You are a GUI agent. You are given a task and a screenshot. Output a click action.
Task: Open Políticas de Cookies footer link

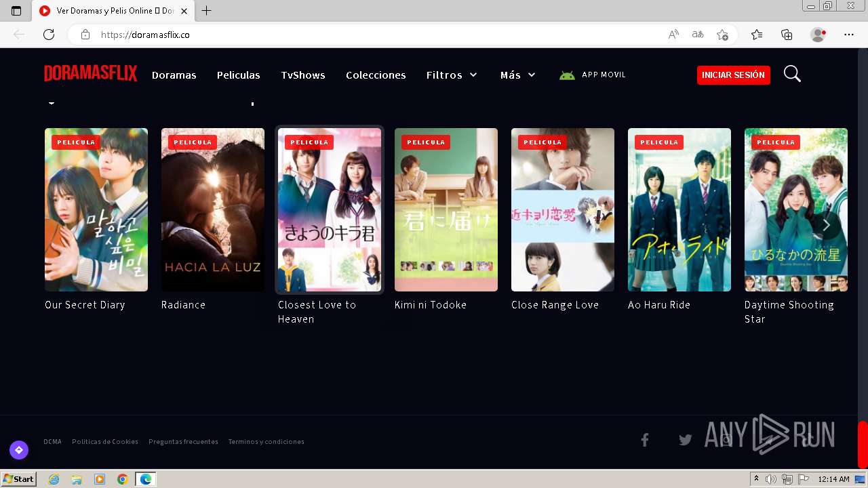[x=105, y=442]
